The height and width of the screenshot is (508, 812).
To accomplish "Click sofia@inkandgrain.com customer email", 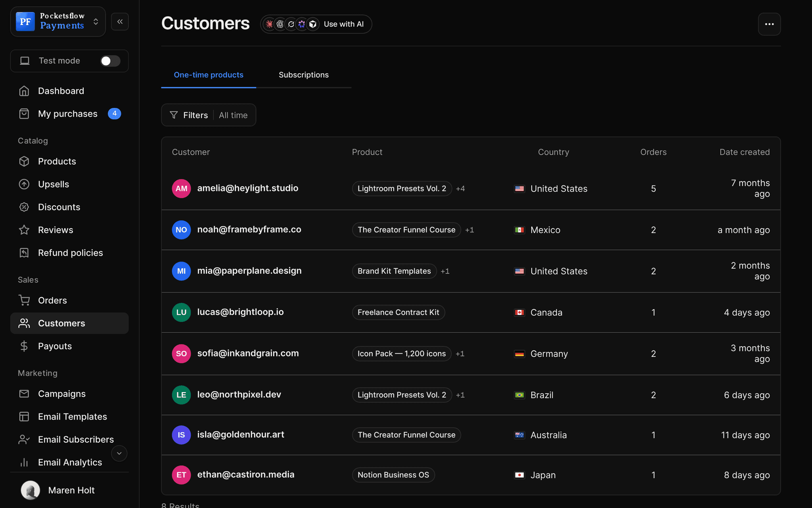I will point(248,353).
